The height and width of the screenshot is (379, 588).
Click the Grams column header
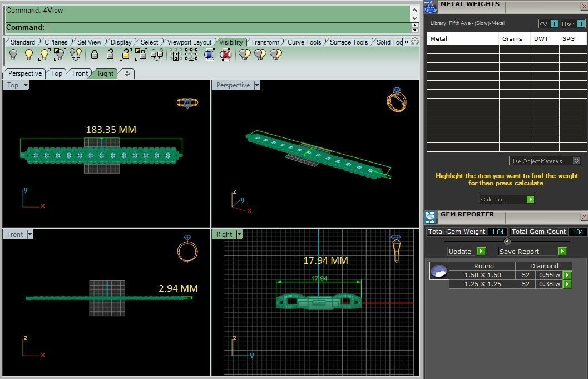pyautogui.click(x=512, y=38)
